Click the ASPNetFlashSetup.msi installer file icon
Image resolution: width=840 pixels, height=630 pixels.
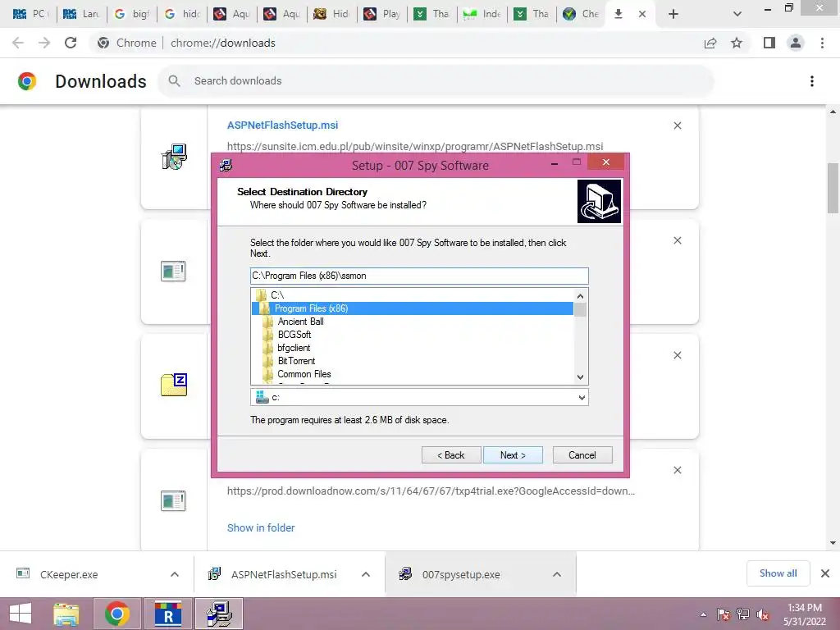tap(174, 157)
